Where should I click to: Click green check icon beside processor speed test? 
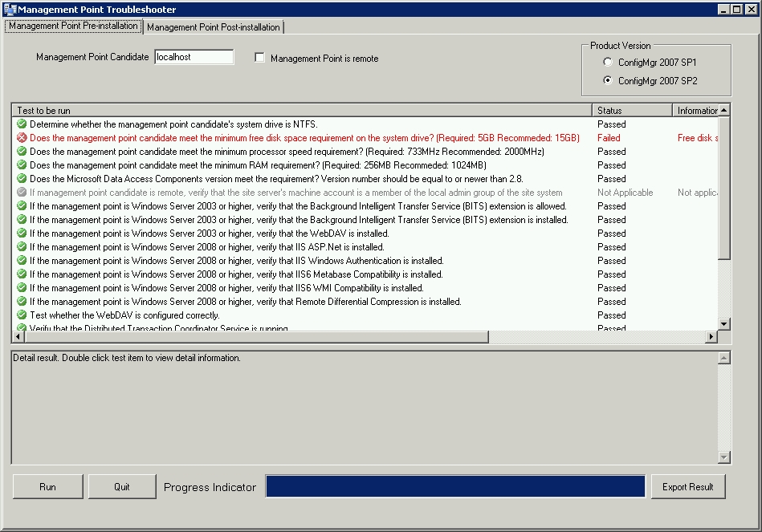coord(22,151)
